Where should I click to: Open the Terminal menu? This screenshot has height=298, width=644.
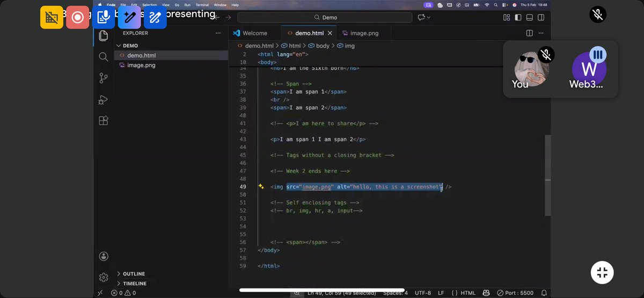point(202,5)
